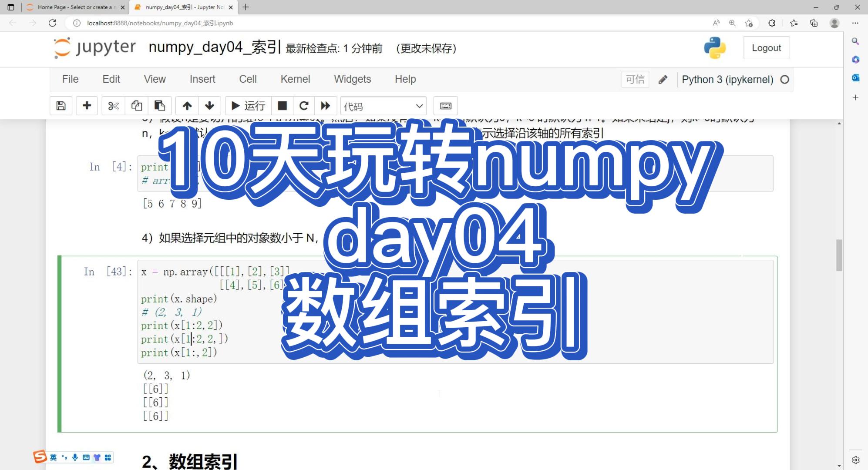Toggle the notebook trusted (可信) indicator
The image size is (868, 470).
(635, 79)
